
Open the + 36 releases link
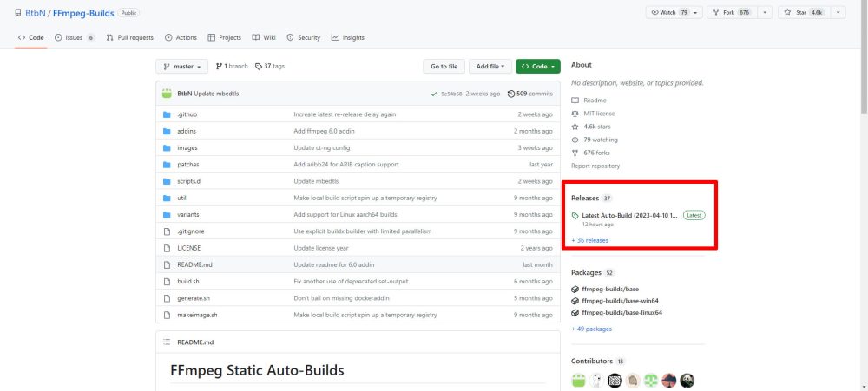[589, 240]
